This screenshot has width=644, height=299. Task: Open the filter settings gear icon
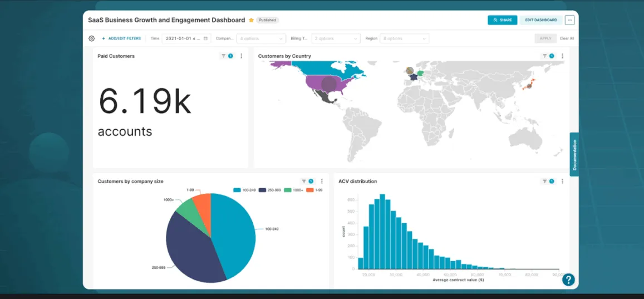click(92, 38)
